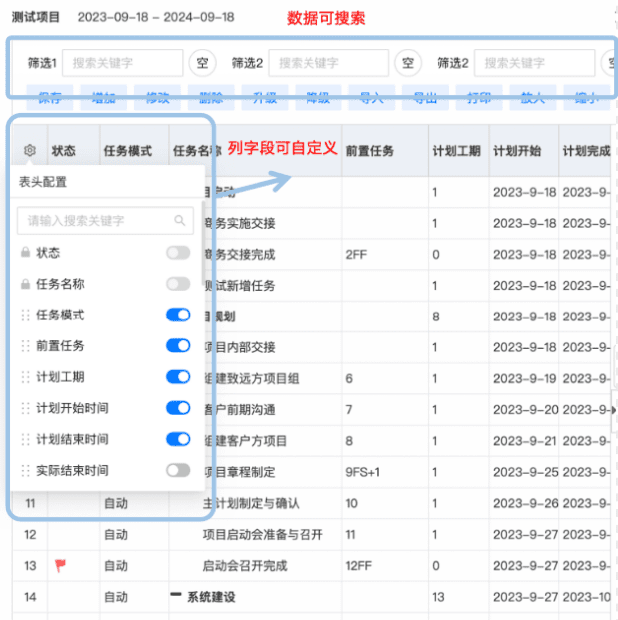Focus the first 筛选2 keyword search field
This screenshot has height=620, width=618.
(329, 63)
